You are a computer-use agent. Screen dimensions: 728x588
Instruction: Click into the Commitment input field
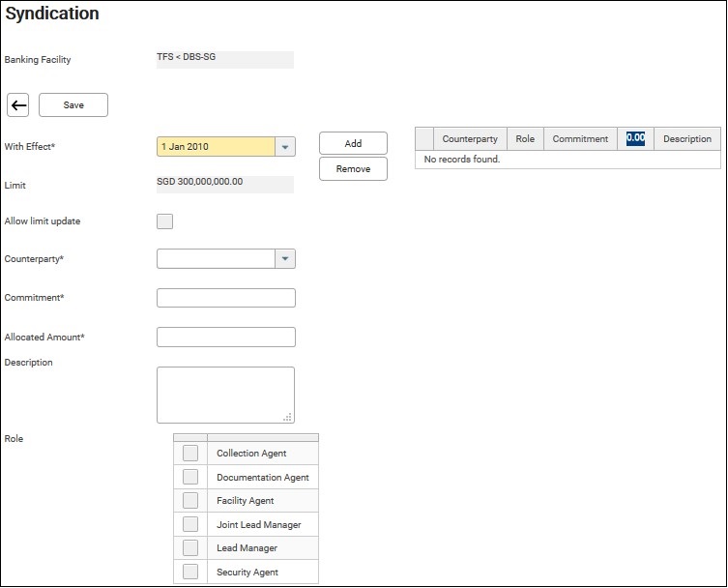(226, 298)
